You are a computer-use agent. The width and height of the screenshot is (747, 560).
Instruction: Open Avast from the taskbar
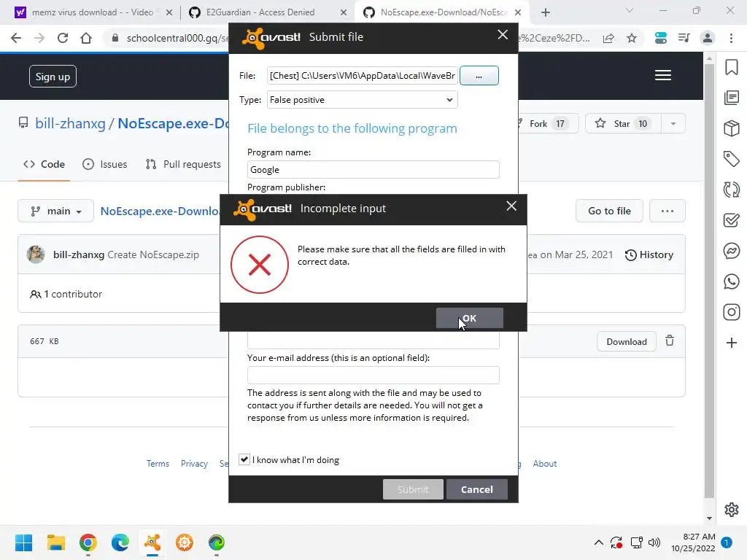152,542
